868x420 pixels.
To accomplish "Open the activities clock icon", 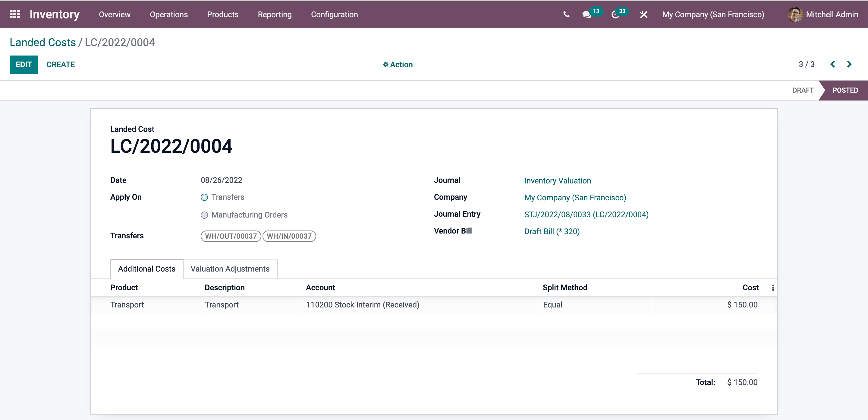I will (x=615, y=14).
